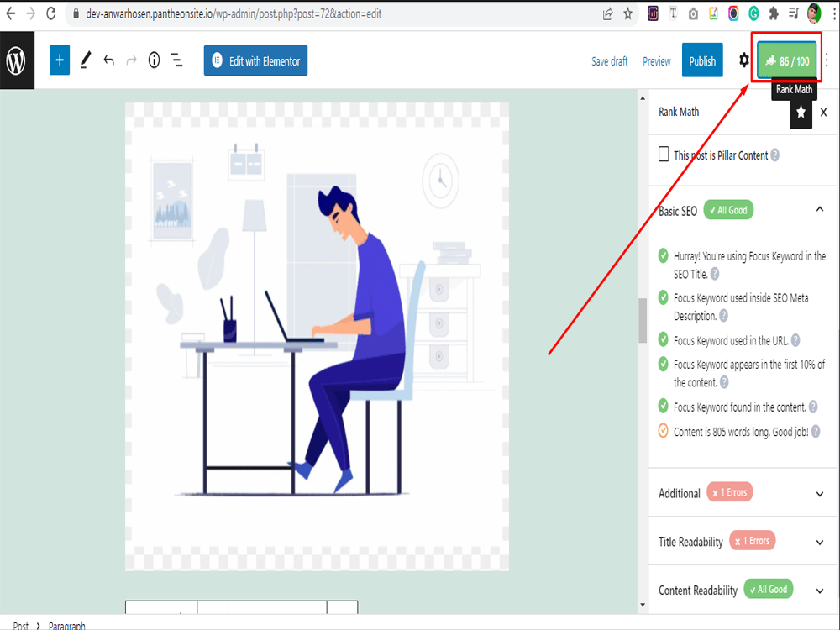Image resolution: width=840 pixels, height=630 pixels.
Task: Click the address bar URL
Action: point(234,14)
